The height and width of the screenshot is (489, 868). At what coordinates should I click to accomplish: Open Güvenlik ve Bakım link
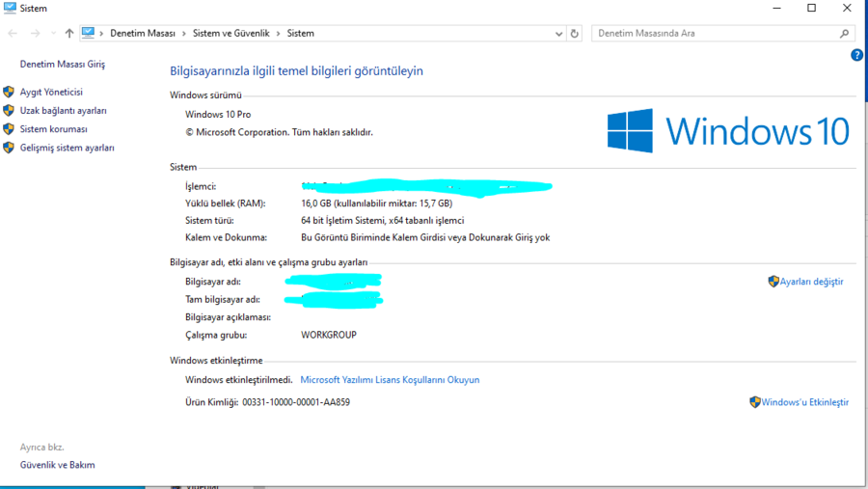pyautogui.click(x=58, y=465)
